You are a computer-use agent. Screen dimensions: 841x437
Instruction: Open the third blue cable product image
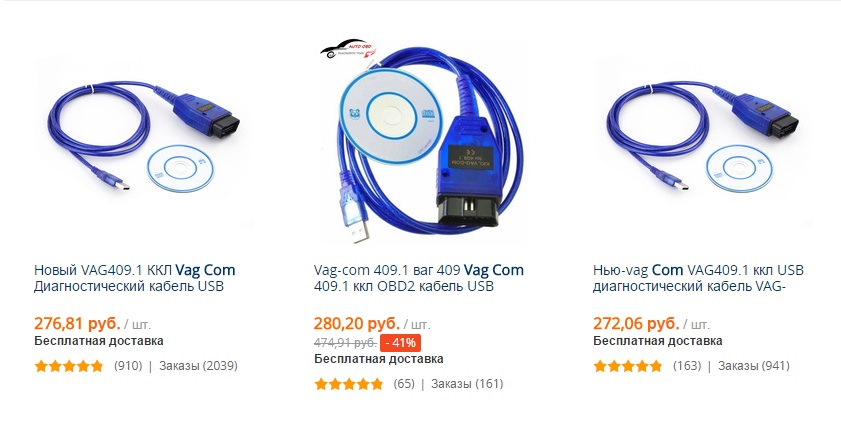[x=702, y=138]
